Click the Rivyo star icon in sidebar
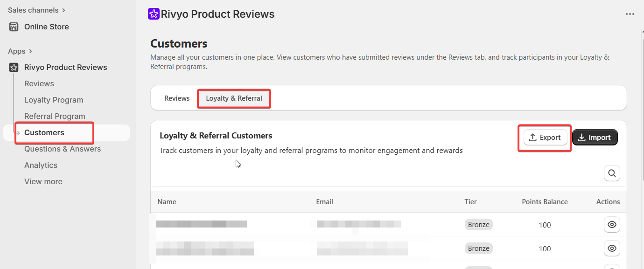 14,67
